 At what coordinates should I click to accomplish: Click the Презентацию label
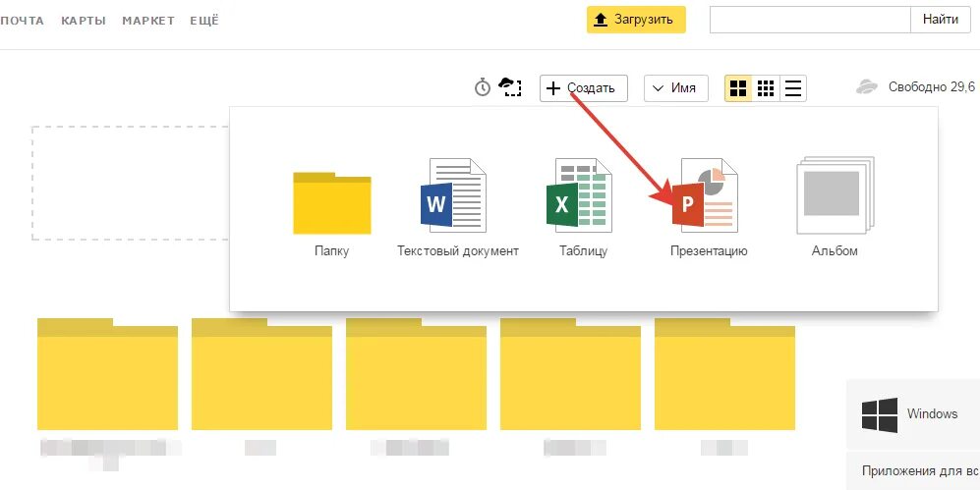[x=709, y=251]
